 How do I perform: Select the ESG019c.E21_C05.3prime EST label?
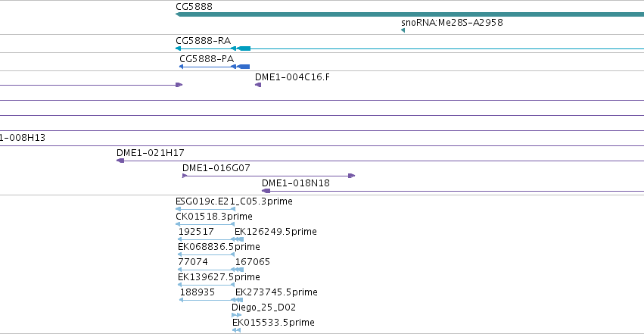point(234,201)
